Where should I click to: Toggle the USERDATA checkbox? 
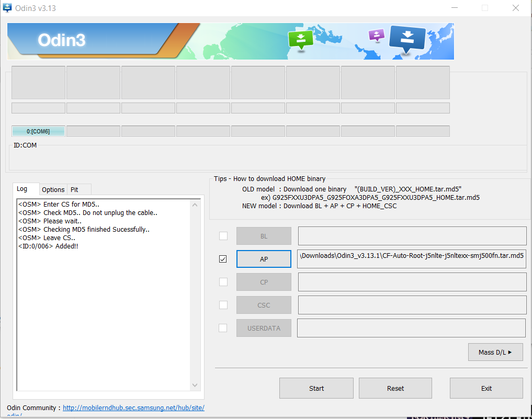point(223,328)
